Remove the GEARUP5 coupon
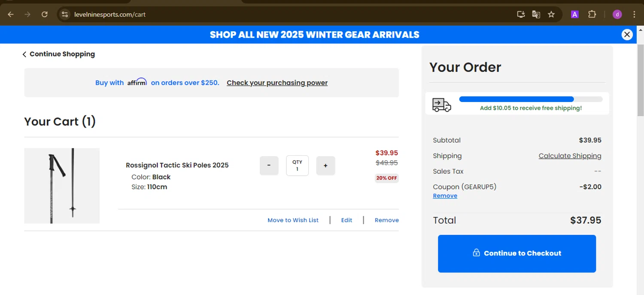 click(445, 196)
